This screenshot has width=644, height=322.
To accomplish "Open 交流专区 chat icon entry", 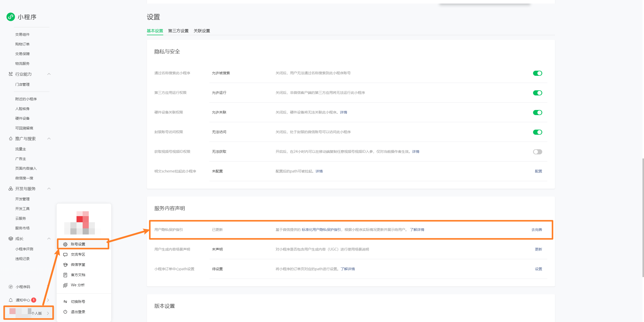I will coord(65,254).
